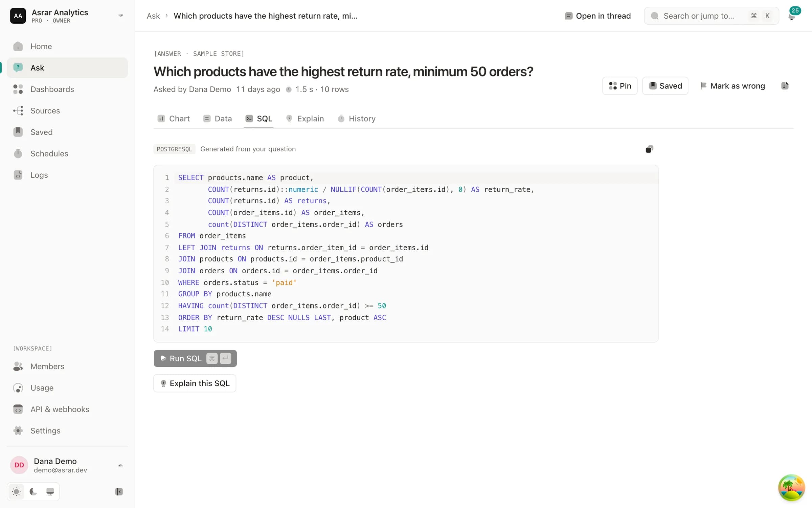Copy the generated SQL to clipboard
This screenshot has height=508, width=812.
tap(649, 149)
